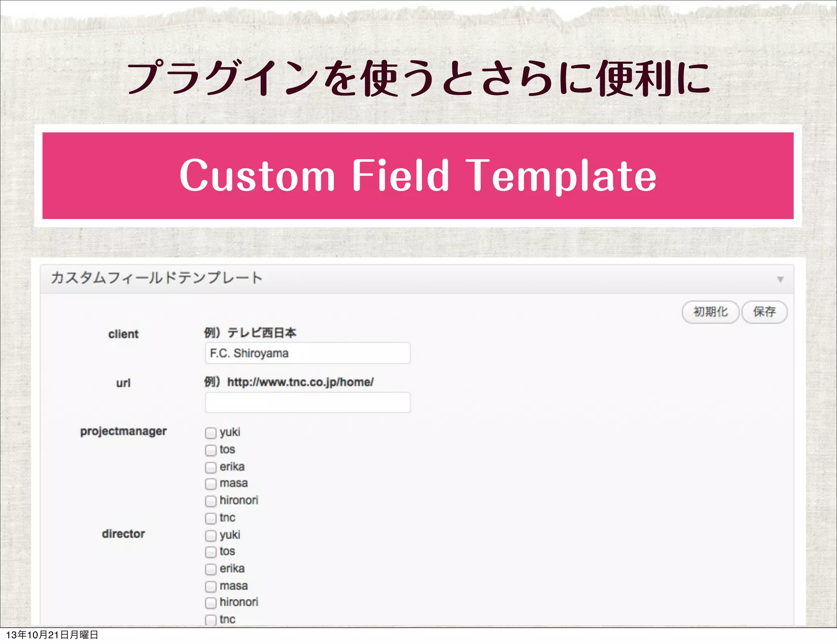Click the 13年10月21日月曜日 date text

[x=52, y=635]
